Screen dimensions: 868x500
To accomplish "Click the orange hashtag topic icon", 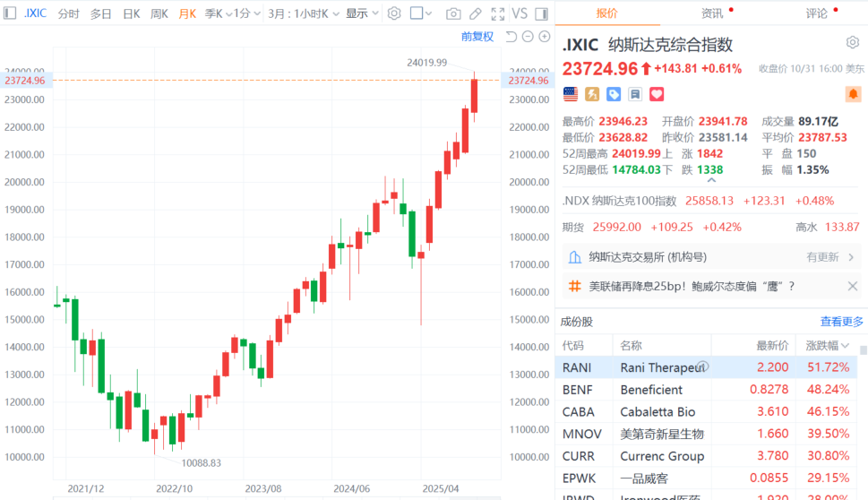I will point(575,286).
